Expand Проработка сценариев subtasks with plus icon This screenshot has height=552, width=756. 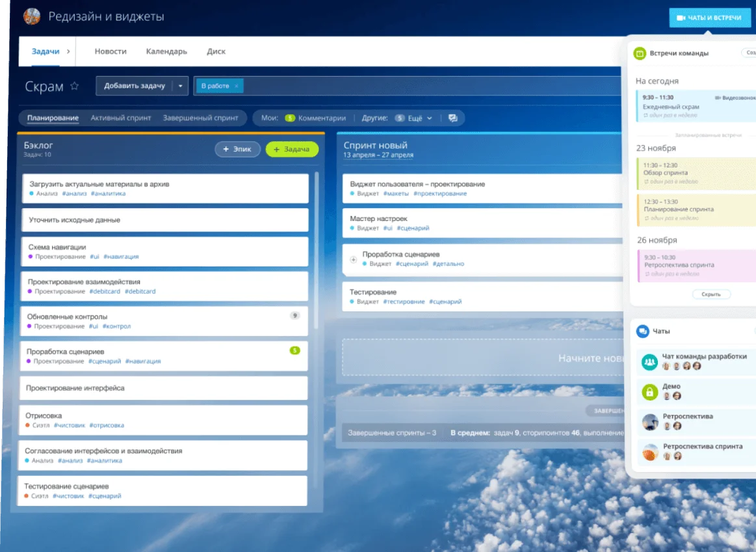354,259
